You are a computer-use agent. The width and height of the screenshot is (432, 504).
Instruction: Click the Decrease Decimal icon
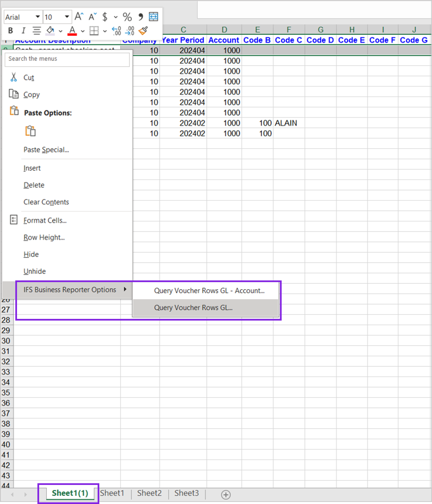point(130,31)
